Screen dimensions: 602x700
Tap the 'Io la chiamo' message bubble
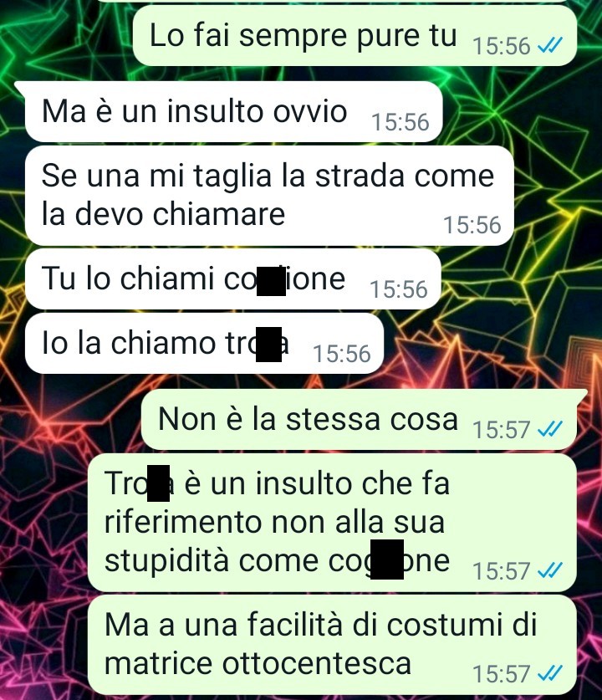click(x=204, y=343)
